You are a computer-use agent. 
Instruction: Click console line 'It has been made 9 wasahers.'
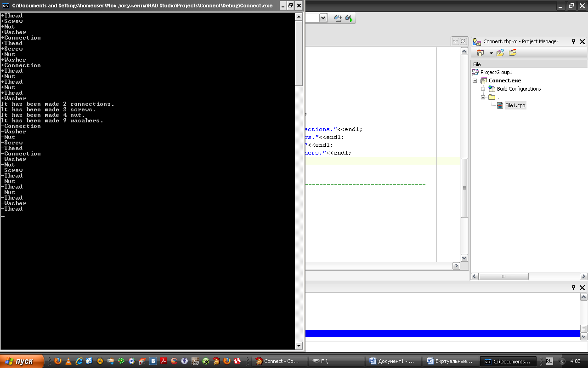coord(52,121)
